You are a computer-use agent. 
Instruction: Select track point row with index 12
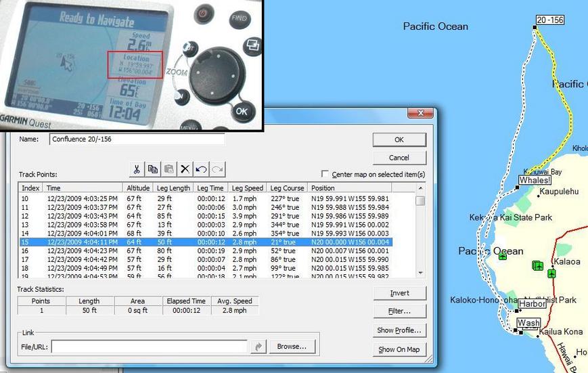[206, 216]
